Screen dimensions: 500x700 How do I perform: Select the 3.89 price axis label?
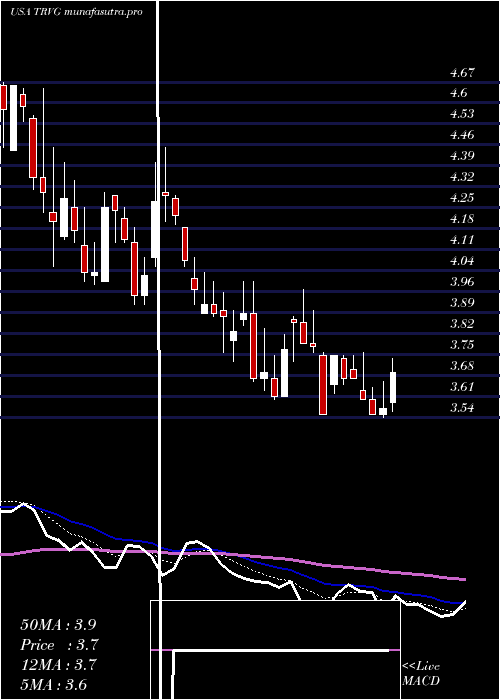(x=463, y=303)
